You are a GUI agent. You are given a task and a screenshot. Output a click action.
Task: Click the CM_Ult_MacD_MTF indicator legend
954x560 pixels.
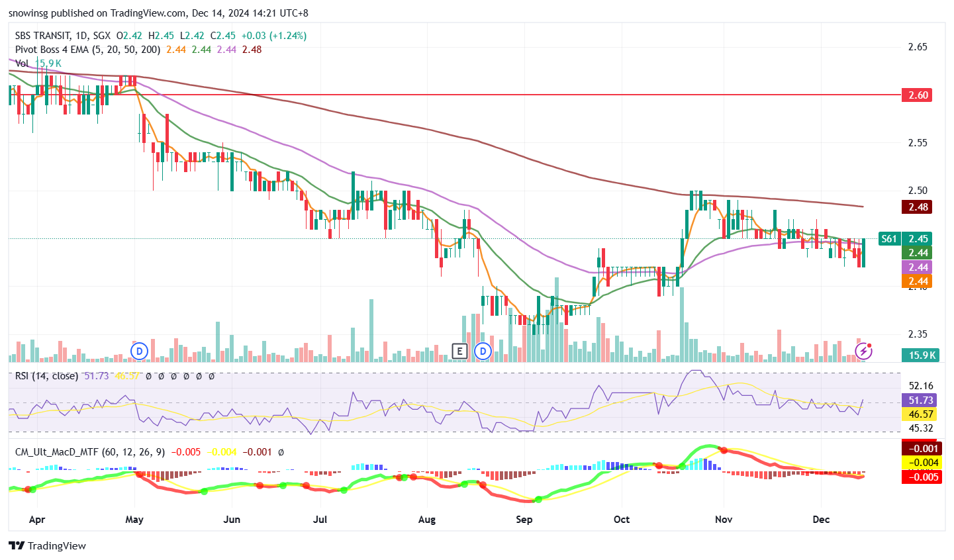[90, 452]
